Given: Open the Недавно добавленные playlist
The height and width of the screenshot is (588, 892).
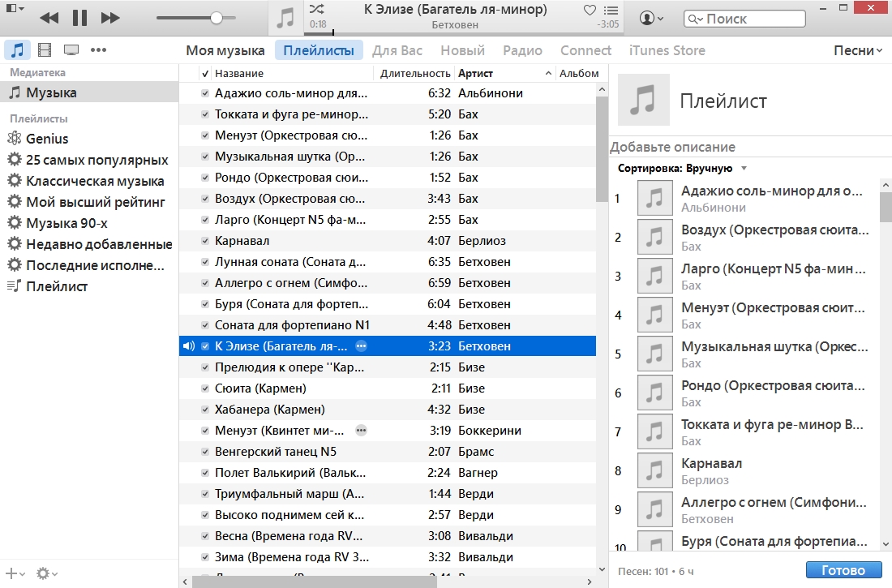Looking at the screenshot, I should pyautogui.click(x=89, y=244).
